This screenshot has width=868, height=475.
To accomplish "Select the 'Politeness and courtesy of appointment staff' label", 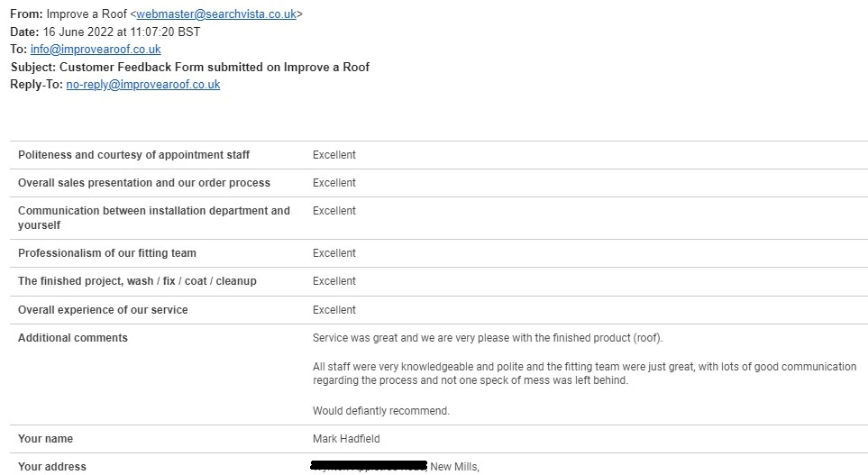I will click(134, 155).
